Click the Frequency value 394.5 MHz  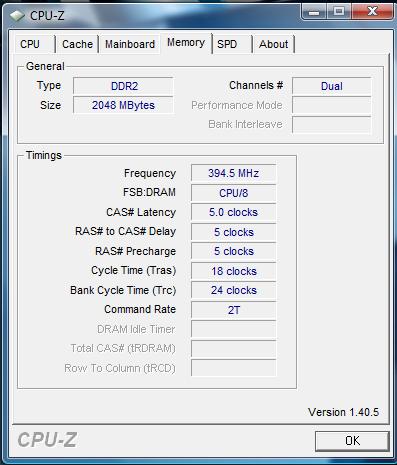point(234,173)
